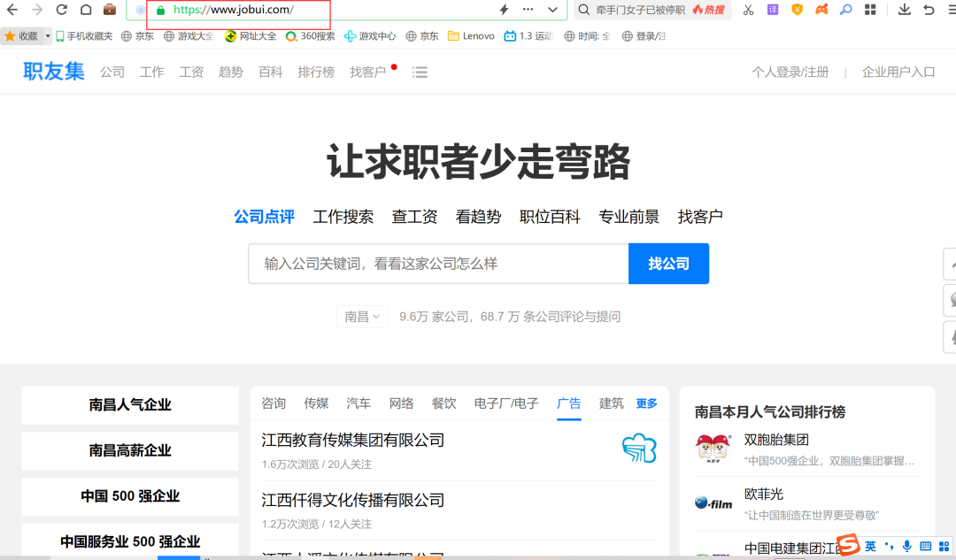This screenshot has height=560, width=956.
Task: Select the browser screenshot scissors tool
Action: [x=748, y=9]
